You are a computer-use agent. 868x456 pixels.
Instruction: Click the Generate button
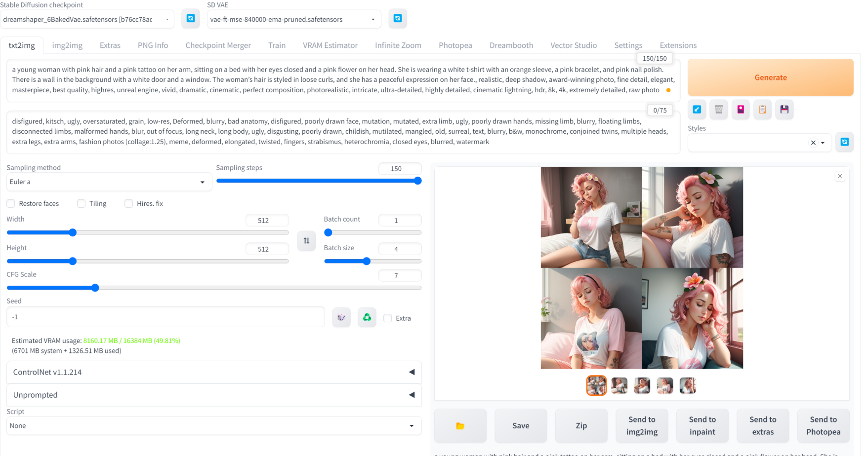770,77
